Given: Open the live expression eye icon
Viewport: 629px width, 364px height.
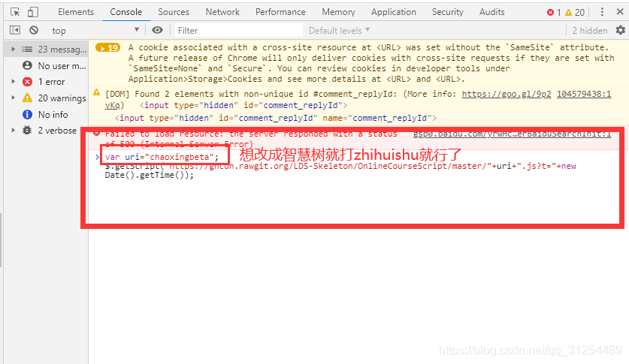Looking at the screenshot, I should pos(157,30).
